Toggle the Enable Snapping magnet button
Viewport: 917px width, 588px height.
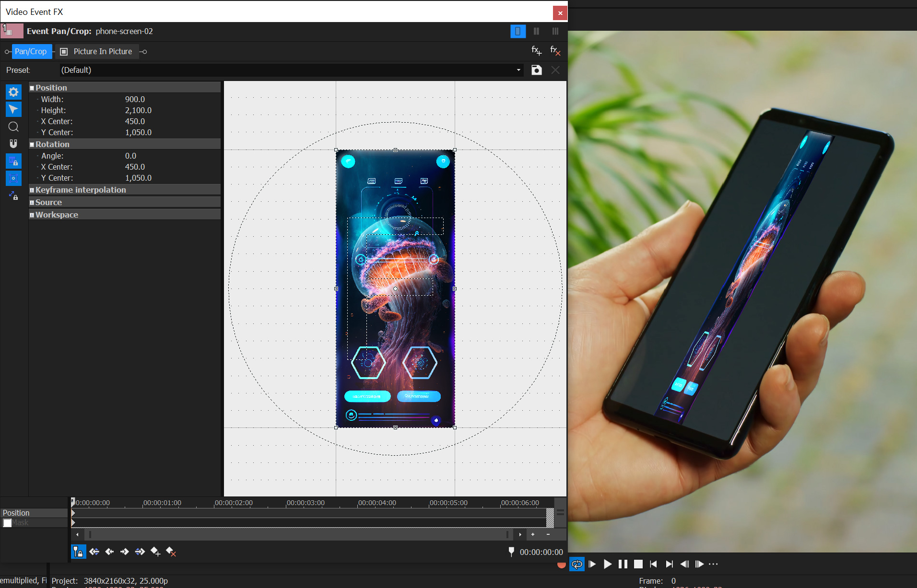(13, 144)
